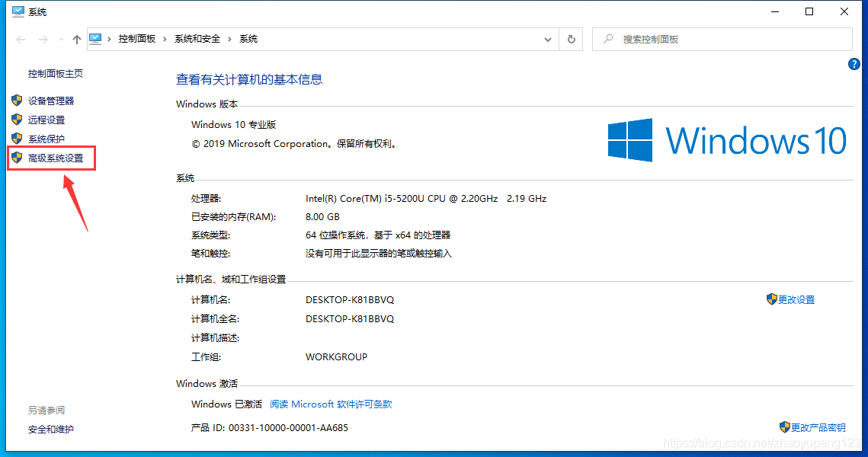Maximize the System window
This screenshot has height=457, width=868.
tap(809, 11)
